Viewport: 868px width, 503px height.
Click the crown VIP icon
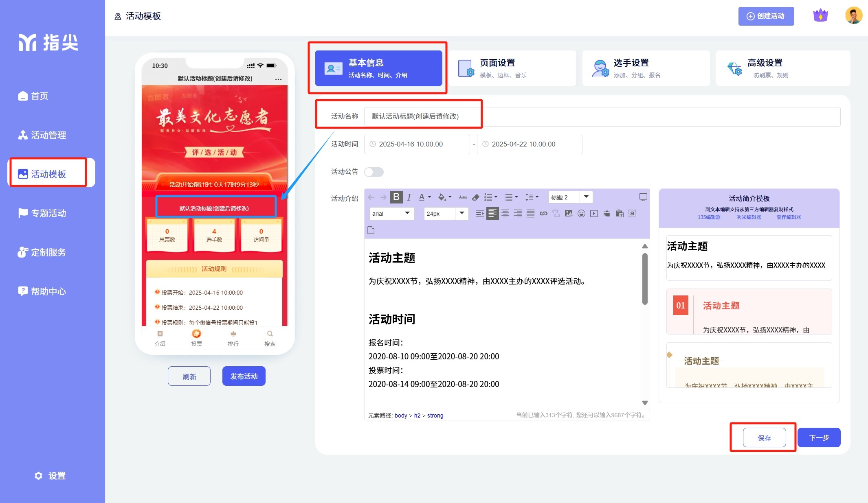(820, 16)
